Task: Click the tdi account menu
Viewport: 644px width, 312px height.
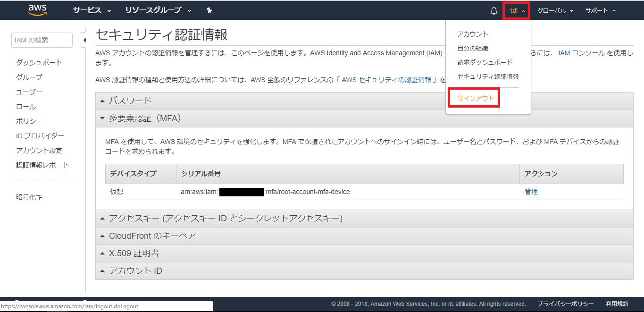Action: point(517,11)
